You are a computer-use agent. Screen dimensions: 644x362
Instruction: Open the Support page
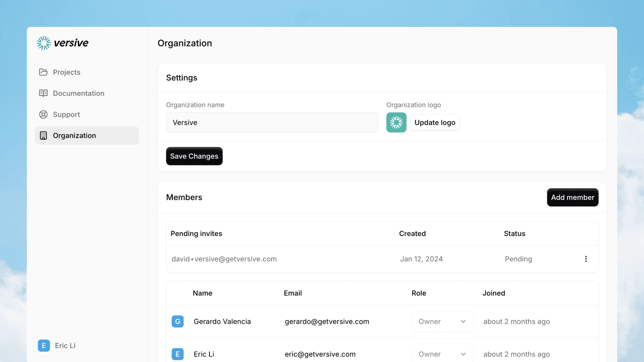pos(66,114)
